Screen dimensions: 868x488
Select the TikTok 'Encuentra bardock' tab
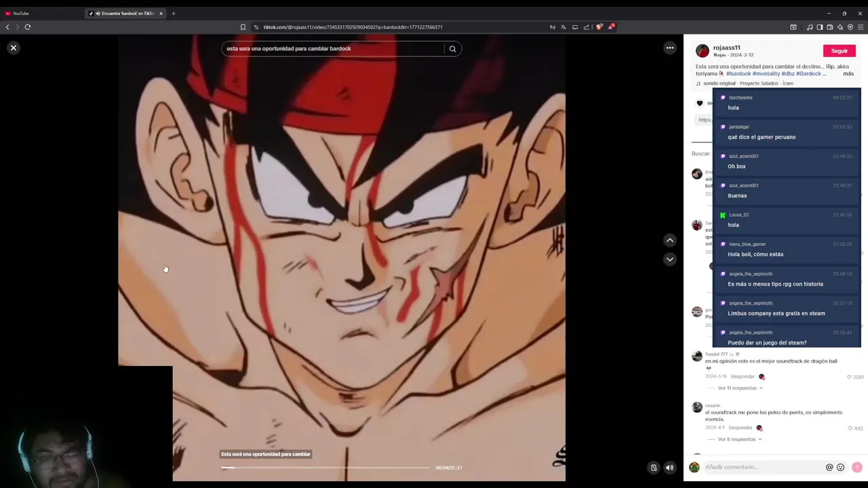[123, 14]
